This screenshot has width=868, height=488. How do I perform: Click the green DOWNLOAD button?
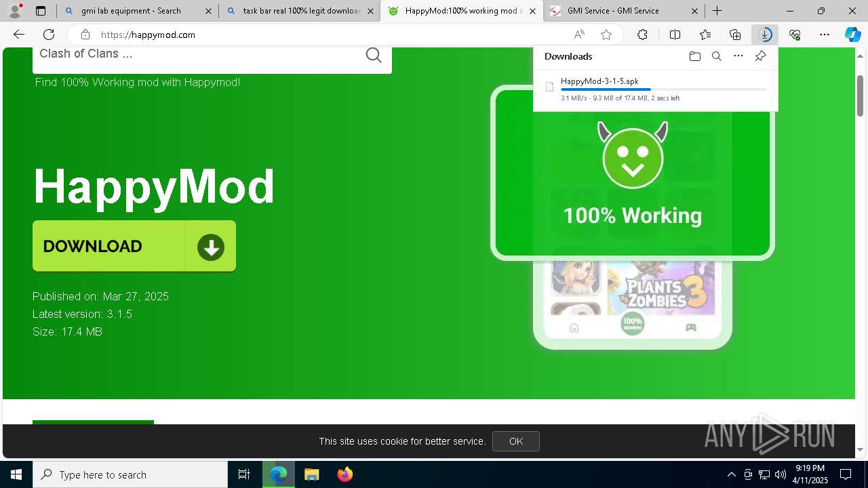(134, 246)
